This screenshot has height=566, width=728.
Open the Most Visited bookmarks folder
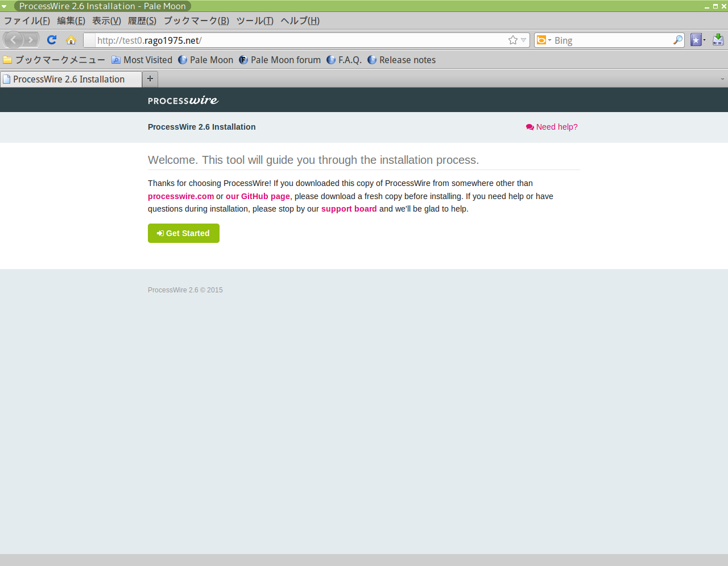[142, 60]
